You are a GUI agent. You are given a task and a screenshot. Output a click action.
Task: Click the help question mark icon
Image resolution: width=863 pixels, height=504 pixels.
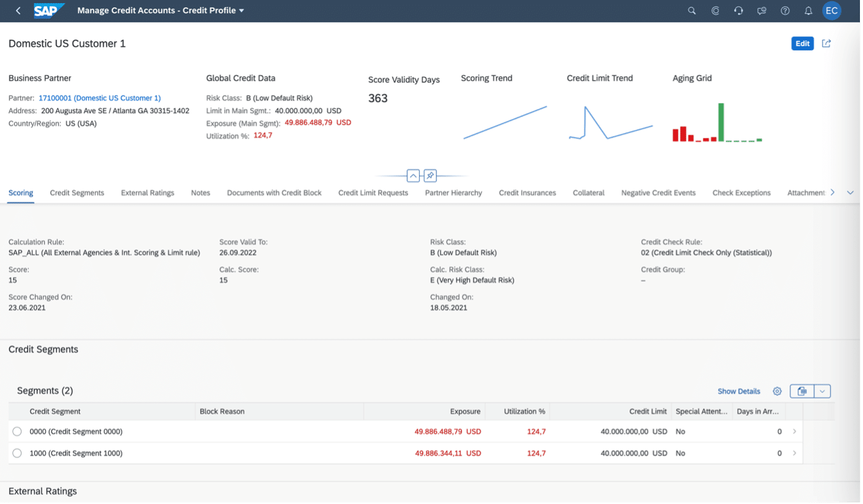[785, 11]
